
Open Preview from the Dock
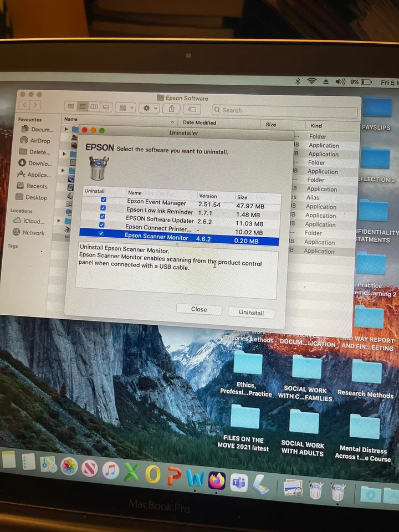click(x=293, y=488)
